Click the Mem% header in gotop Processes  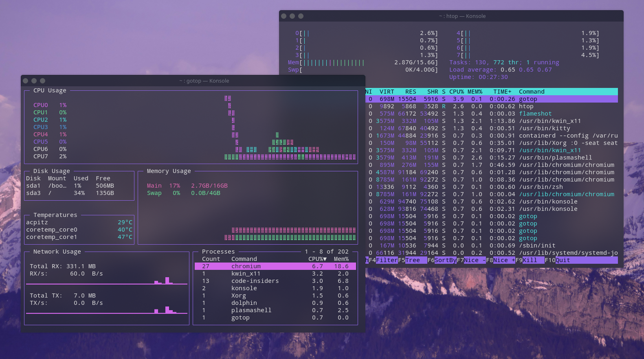click(341, 259)
